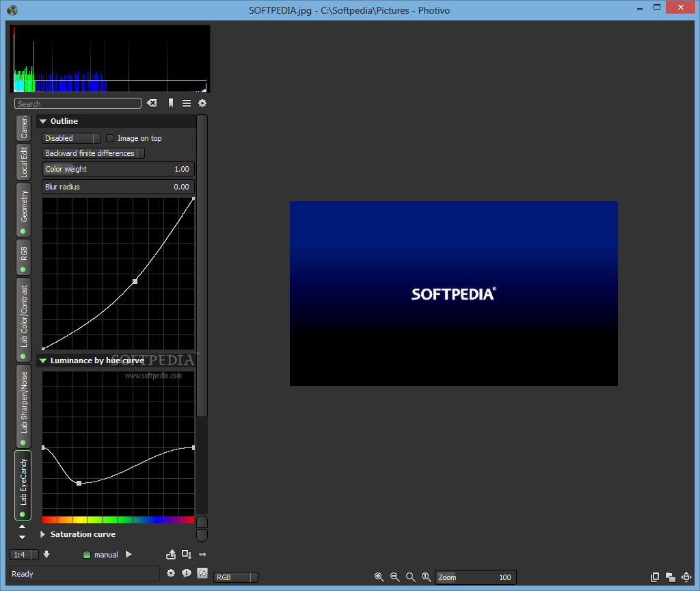This screenshot has height=591, width=700.
Task: Expand the Saturation curve section
Action: pos(43,534)
